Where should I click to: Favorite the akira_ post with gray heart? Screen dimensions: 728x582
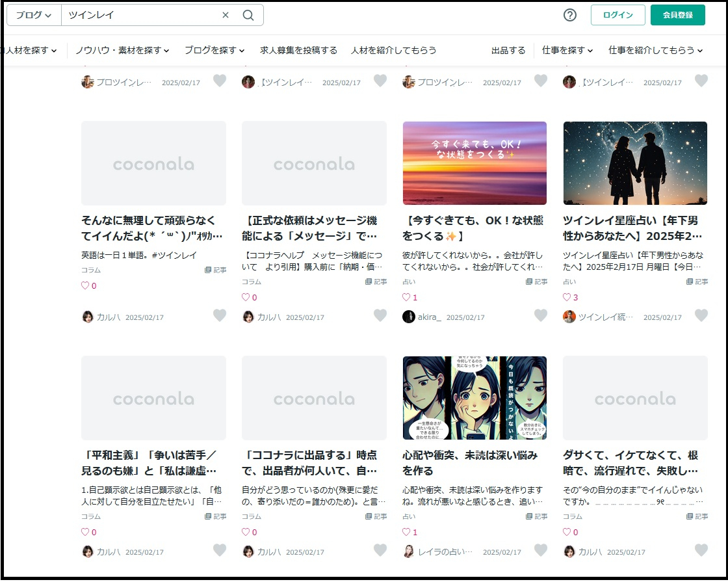tap(540, 315)
